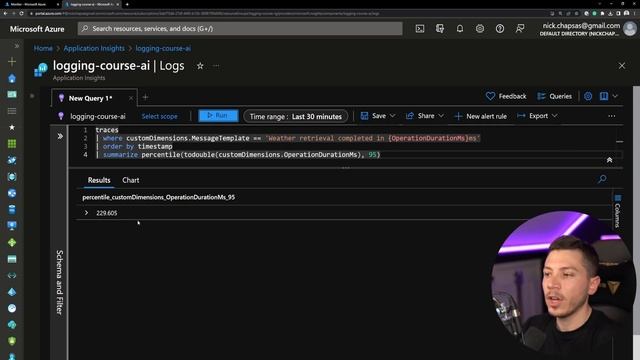Search the results with magnifier icon
The height and width of the screenshot is (360, 640).
[x=602, y=179]
